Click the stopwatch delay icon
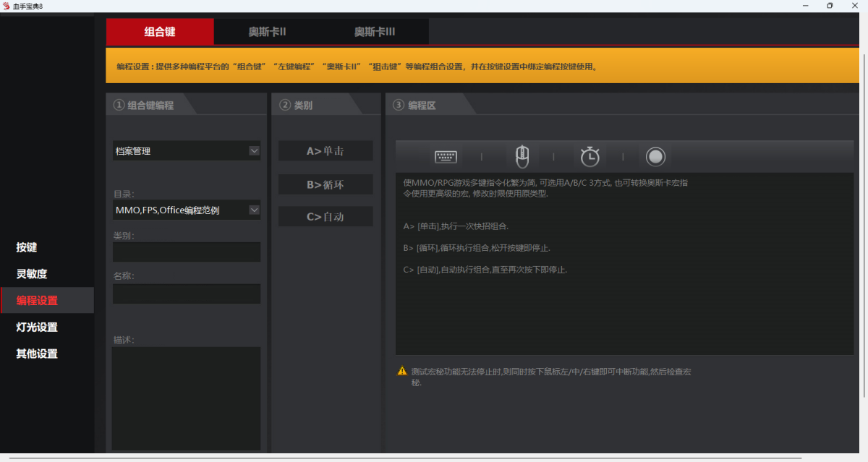This screenshot has width=868, height=462. click(590, 156)
